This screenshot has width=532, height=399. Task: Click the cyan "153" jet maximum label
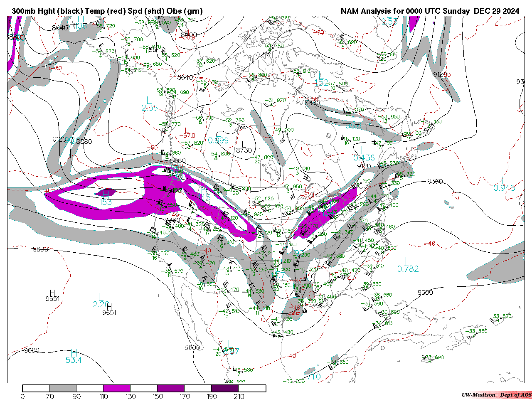pyautogui.click(x=106, y=202)
